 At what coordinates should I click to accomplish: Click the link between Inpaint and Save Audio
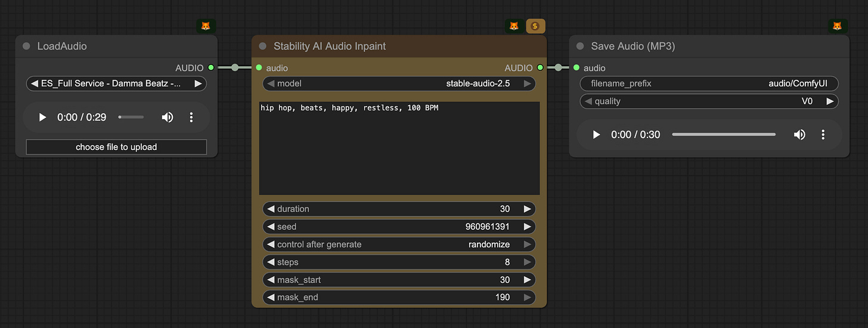click(x=558, y=68)
